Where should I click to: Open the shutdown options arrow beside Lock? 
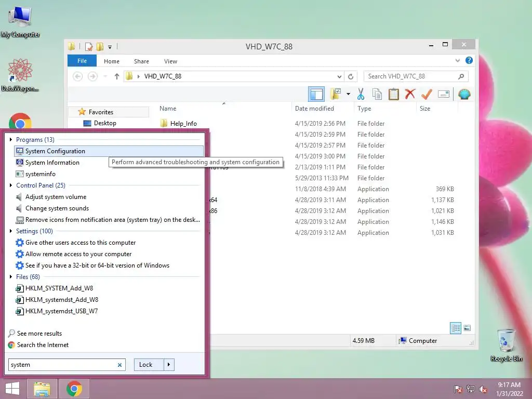[169, 365]
